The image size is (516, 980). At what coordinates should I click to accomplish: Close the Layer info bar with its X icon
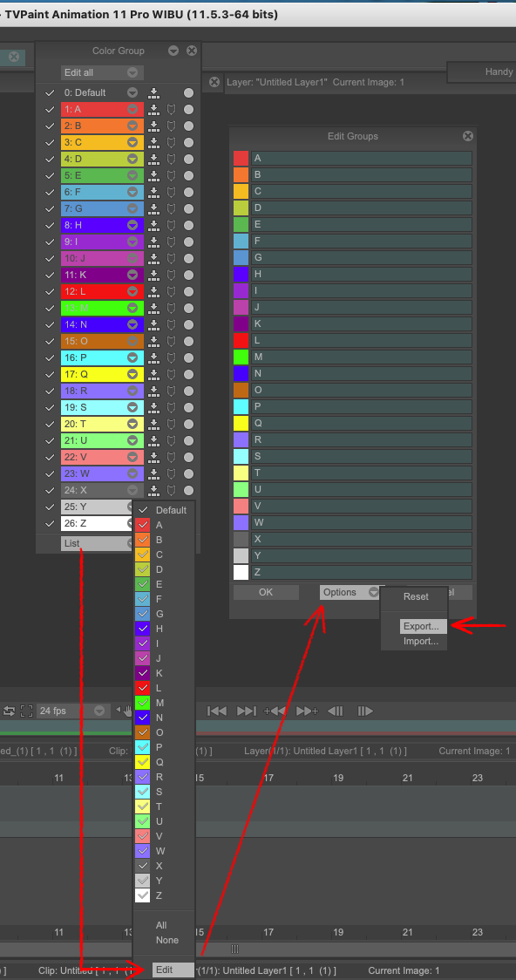[x=214, y=82]
